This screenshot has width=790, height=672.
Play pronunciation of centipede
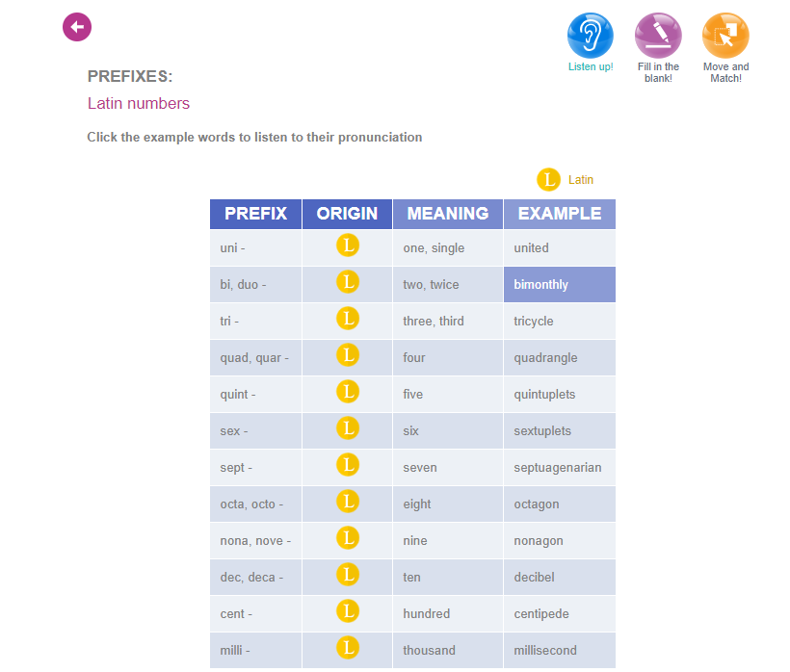coord(541,614)
